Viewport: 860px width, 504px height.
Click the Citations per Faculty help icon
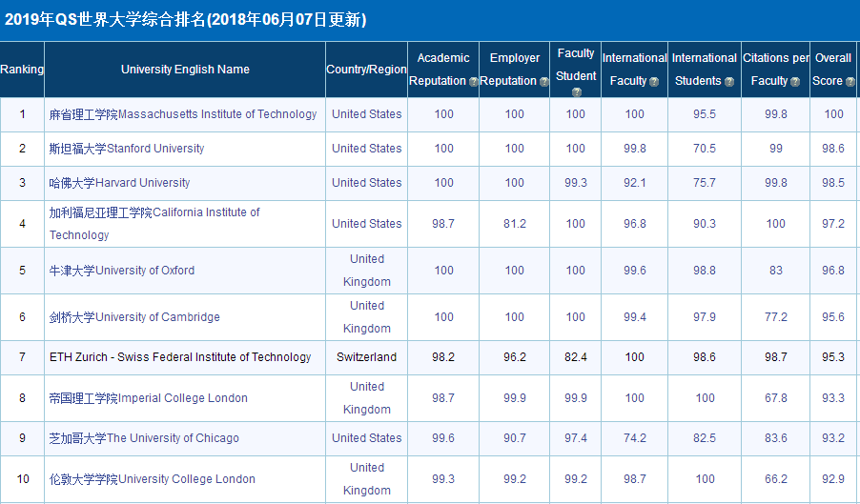tap(796, 82)
